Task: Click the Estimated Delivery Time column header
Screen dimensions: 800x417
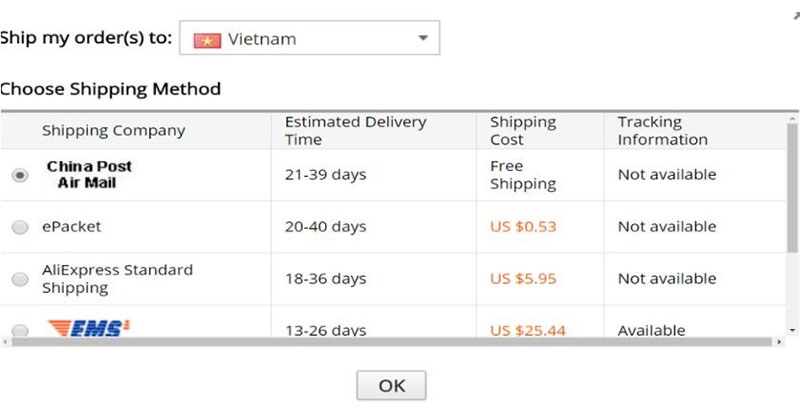Action: click(356, 131)
